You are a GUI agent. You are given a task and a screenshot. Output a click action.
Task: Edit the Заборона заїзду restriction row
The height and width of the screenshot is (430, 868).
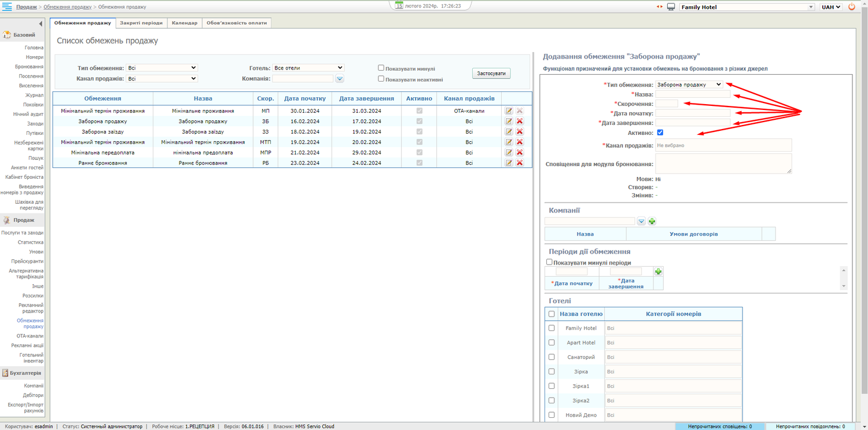[x=509, y=132]
